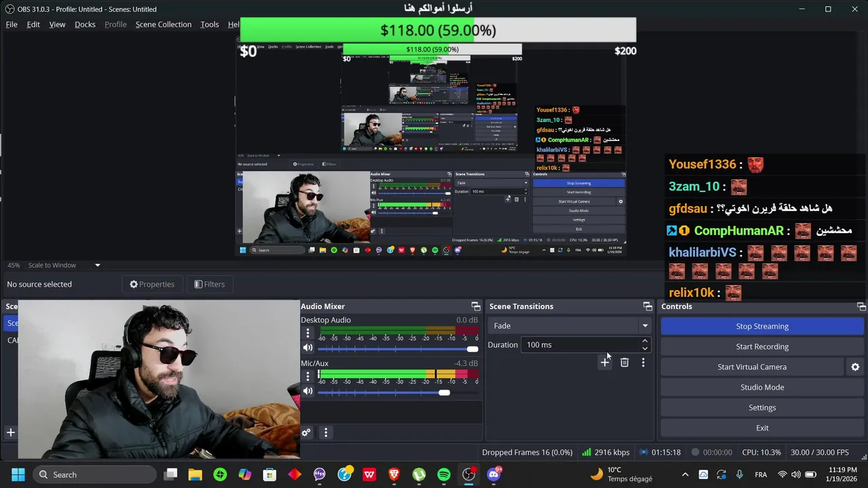The image size is (868, 488).
Task: Click Start Virtual Camera button
Action: [x=752, y=367]
